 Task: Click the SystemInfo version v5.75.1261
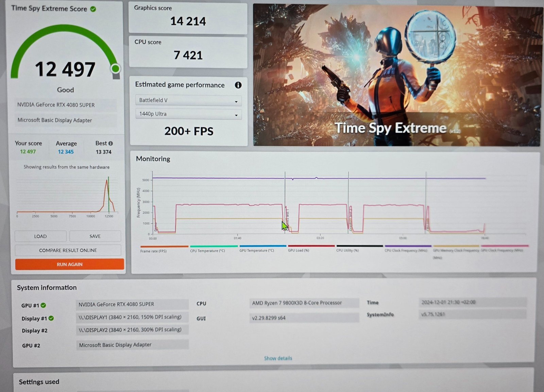pyautogui.click(x=473, y=314)
